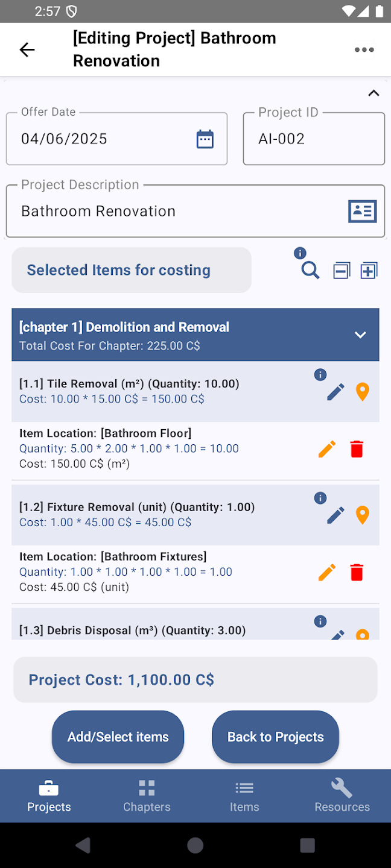391x868 pixels.
Task: View info for Tile Removal item
Action: [x=320, y=374]
